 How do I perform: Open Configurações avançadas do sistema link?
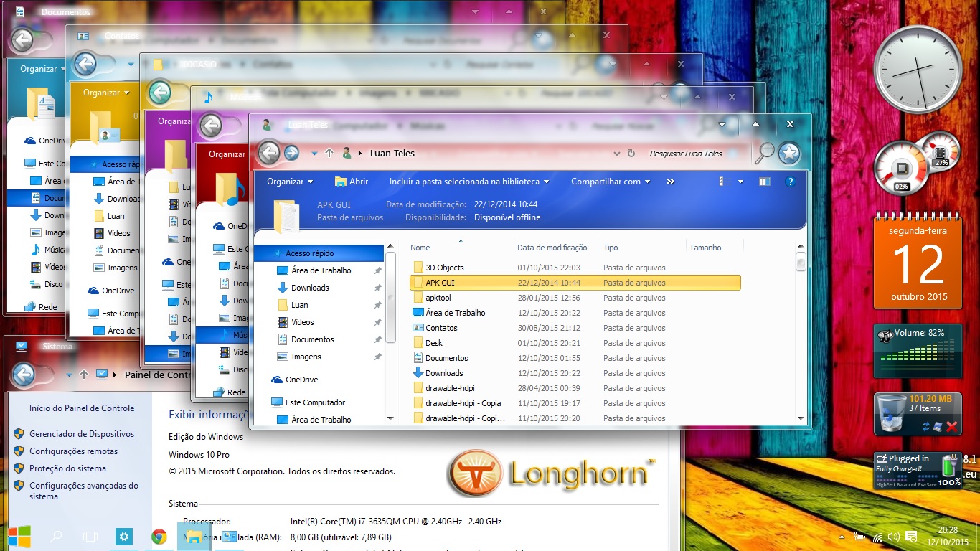point(84,491)
